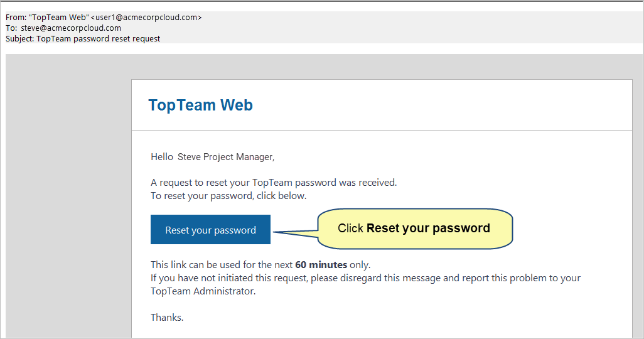Click the line about disregarding this message
Image resolution: width=644 pixels, height=339 pixels.
(x=365, y=277)
